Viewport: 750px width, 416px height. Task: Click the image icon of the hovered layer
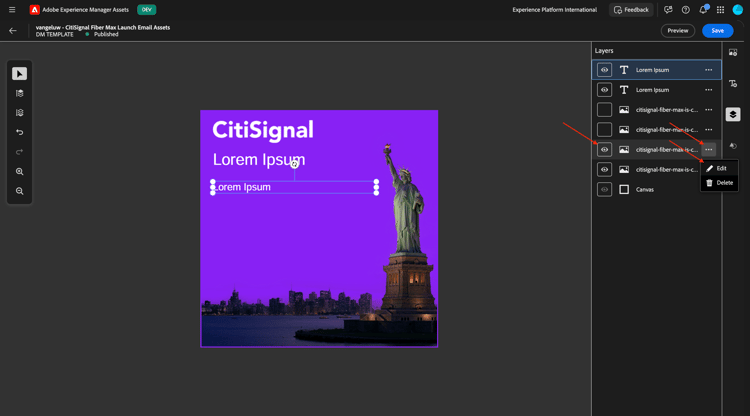coord(624,150)
